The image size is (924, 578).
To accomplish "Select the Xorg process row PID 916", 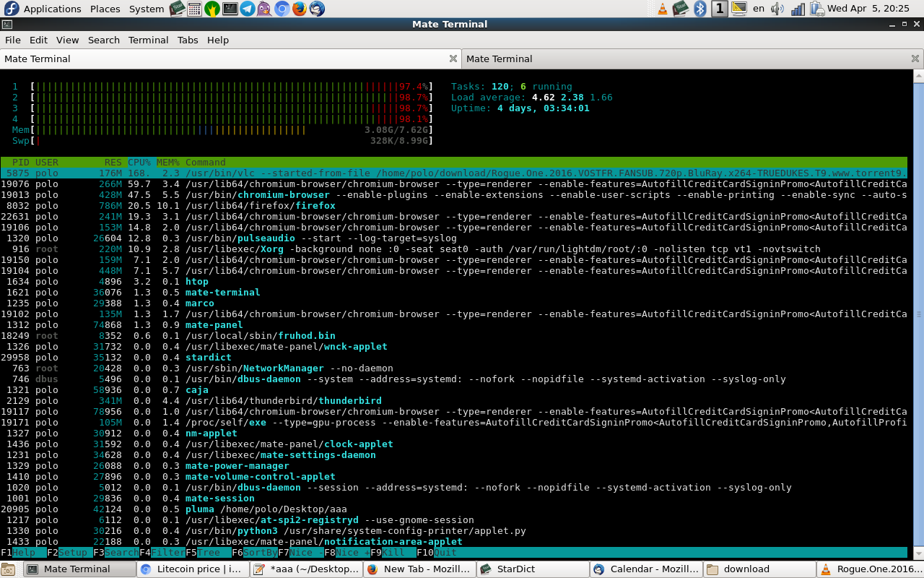I will tap(454, 249).
